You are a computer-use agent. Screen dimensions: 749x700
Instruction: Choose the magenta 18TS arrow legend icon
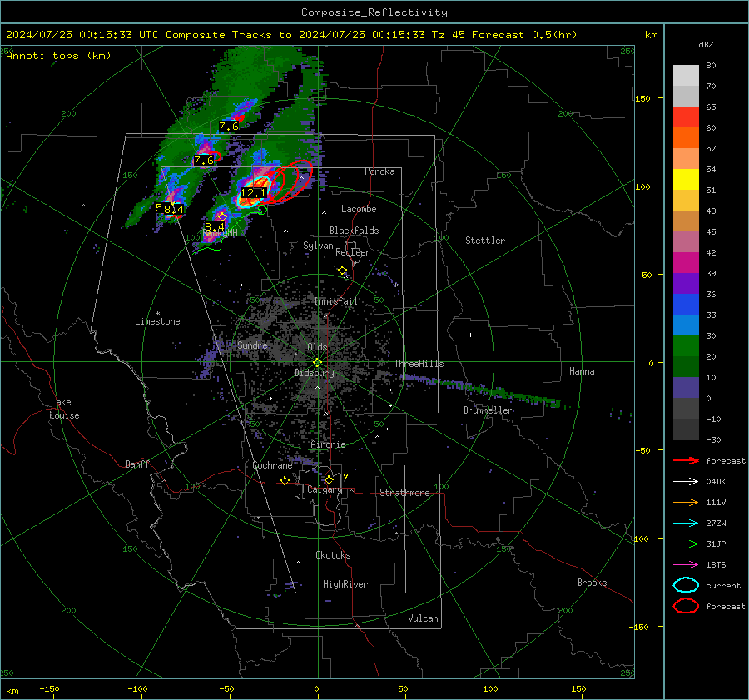[x=686, y=564]
